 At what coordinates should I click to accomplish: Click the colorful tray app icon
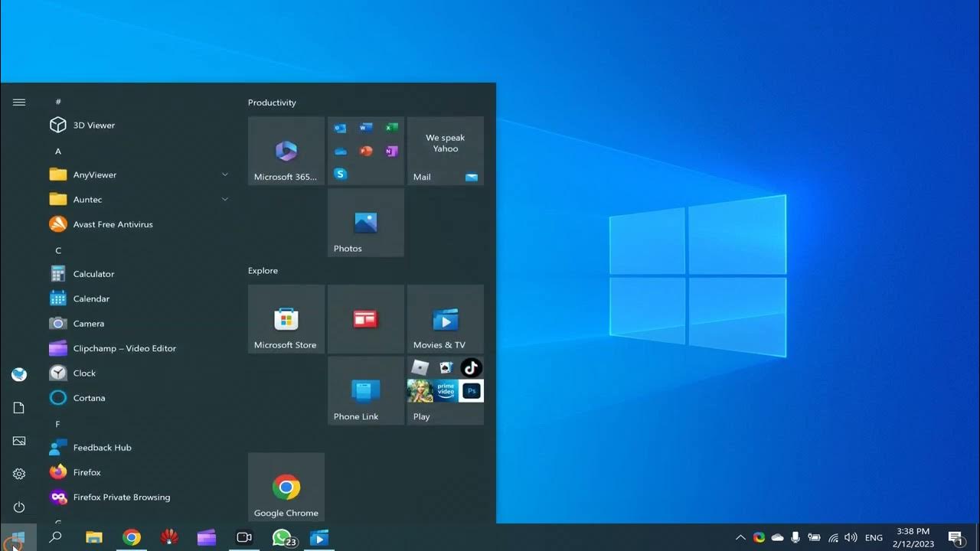(759, 538)
